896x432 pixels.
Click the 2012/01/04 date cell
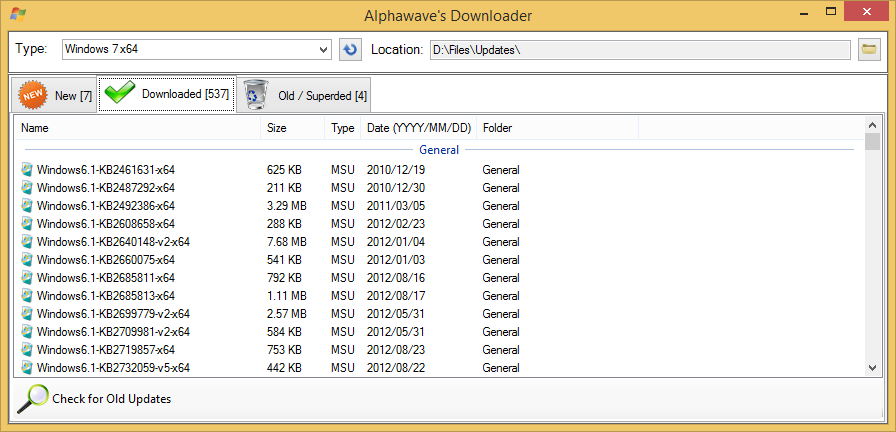[396, 242]
